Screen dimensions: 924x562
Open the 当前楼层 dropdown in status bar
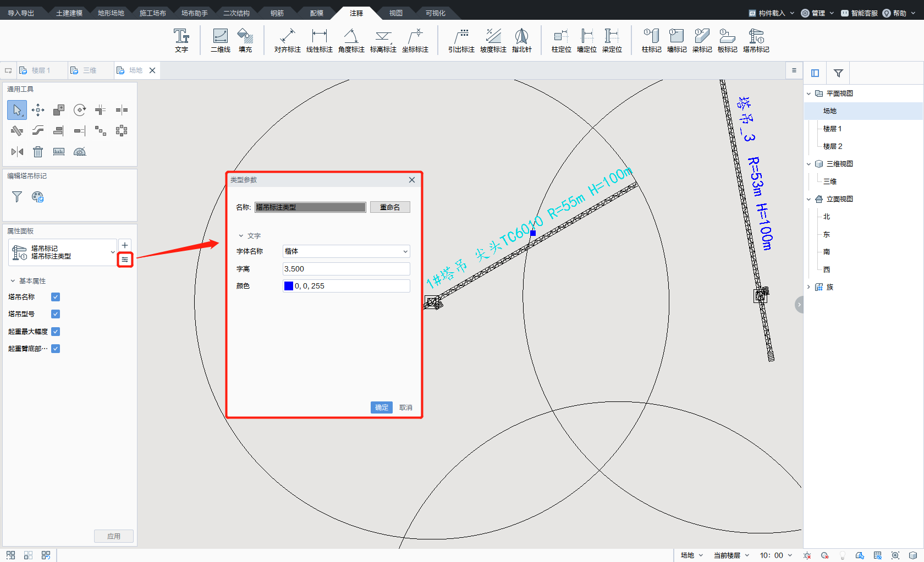pyautogui.click(x=732, y=555)
